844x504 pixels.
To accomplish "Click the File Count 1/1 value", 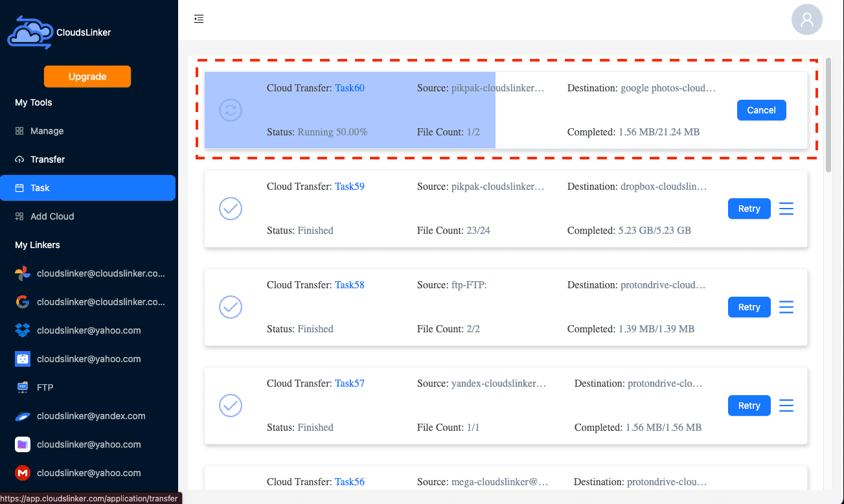I will point(473,428).
